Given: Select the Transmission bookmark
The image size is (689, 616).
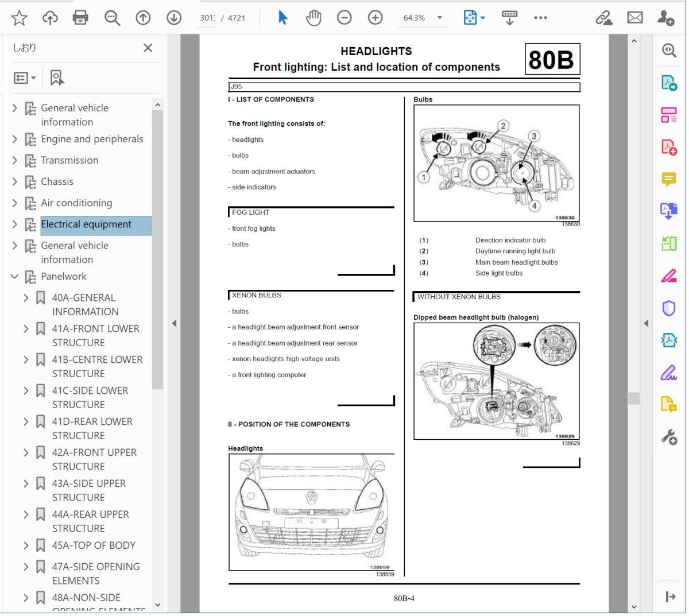Looking at the screenshot, I should pyautogui.click(x=69, y=160).
